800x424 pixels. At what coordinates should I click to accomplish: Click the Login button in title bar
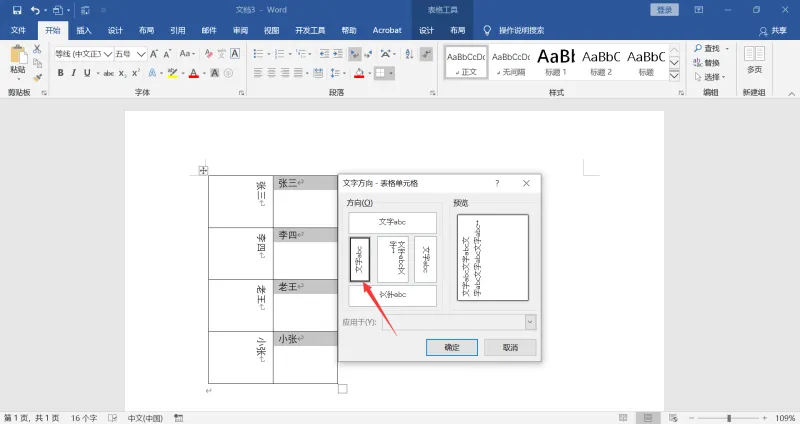pyautogui.click(x=664, y=10)
